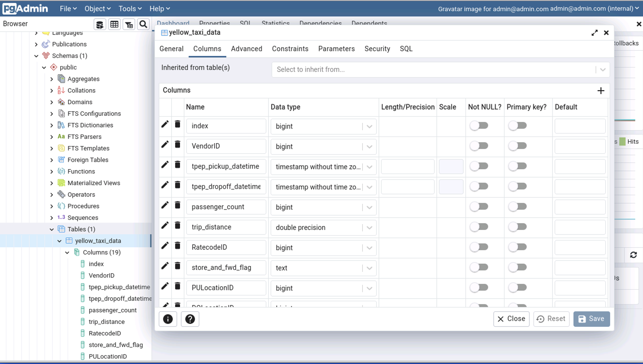Click the Close button

pos(511,319)
